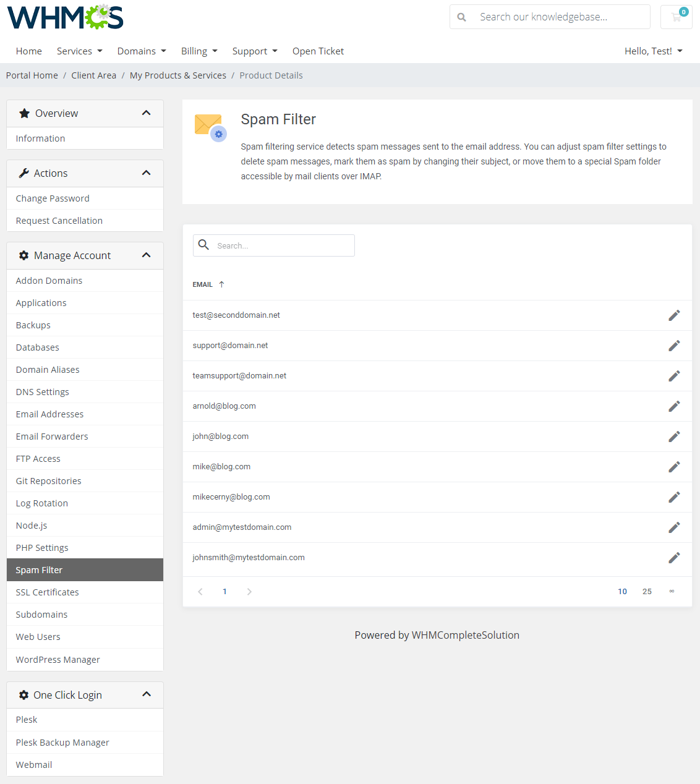Edit spam filter for support@domain.net
This screenshot has height=784, width=700.
pyautogui.click(x=674, y=346)
